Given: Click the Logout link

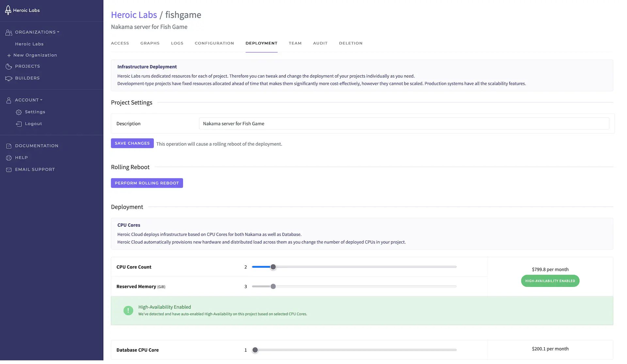Looking at the screenshot, I should (33, 124).
